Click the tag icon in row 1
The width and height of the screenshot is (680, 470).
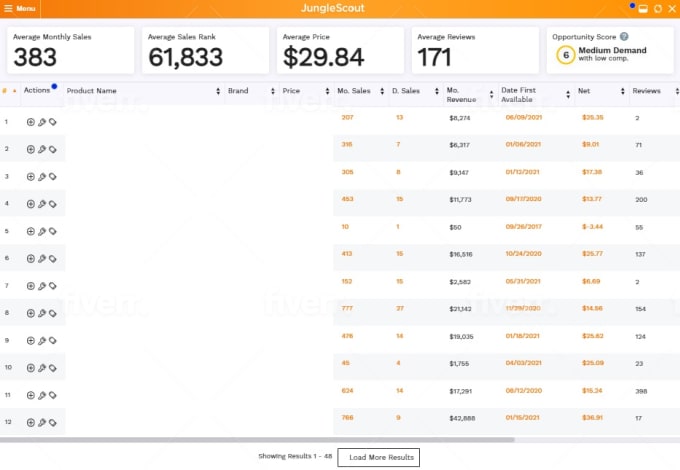pos(52,122)
